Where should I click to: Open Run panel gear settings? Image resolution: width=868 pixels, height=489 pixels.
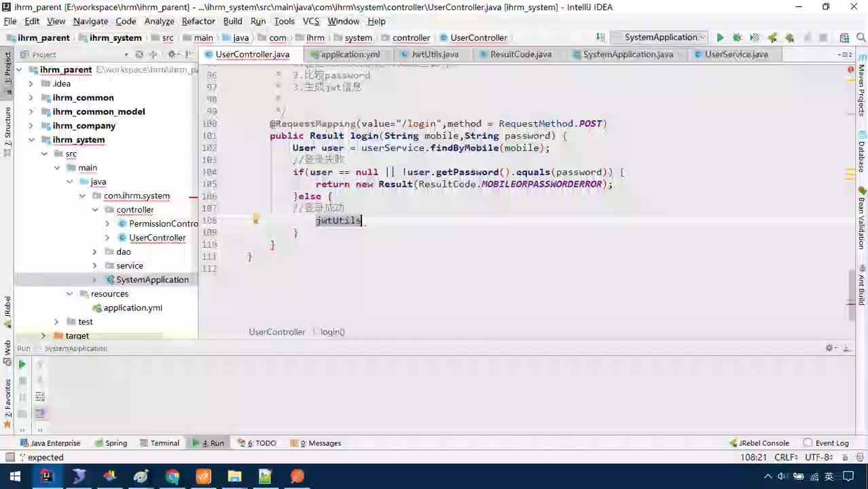[x=830, y=348]
